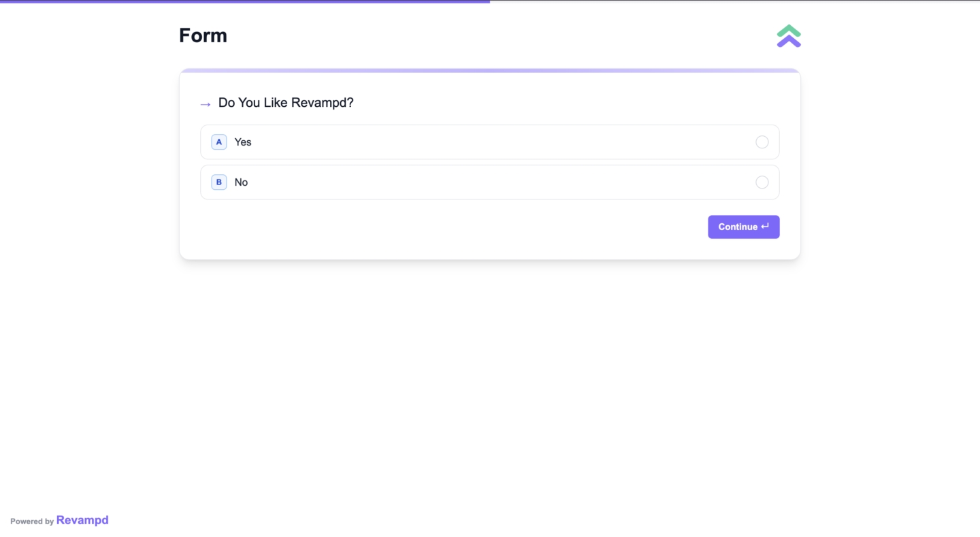This screenshot has width=980, height=537.
Task: Choose the "Yes" answer label text
Action: pyautogui.click(x=243, y=142)
